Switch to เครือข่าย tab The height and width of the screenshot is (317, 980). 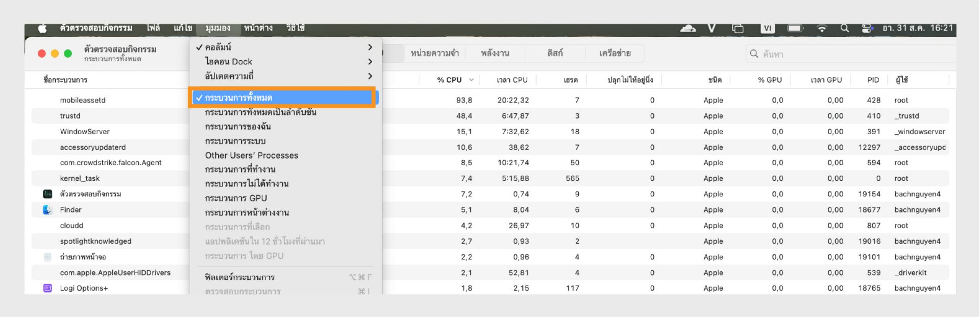click(615, 53)
